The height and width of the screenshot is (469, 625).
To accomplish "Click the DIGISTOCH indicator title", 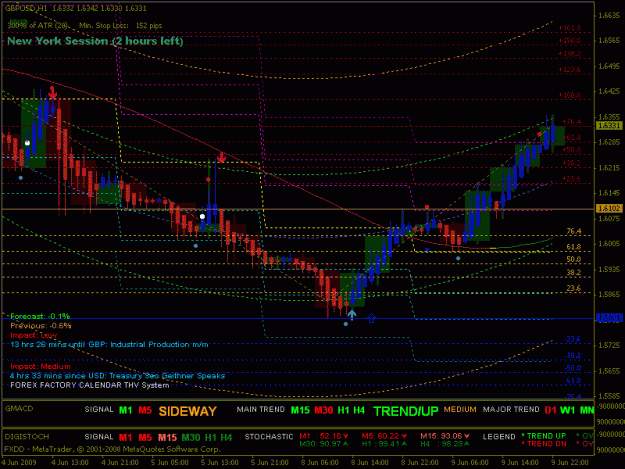I will pyautogui.click(x=27, y=437).
